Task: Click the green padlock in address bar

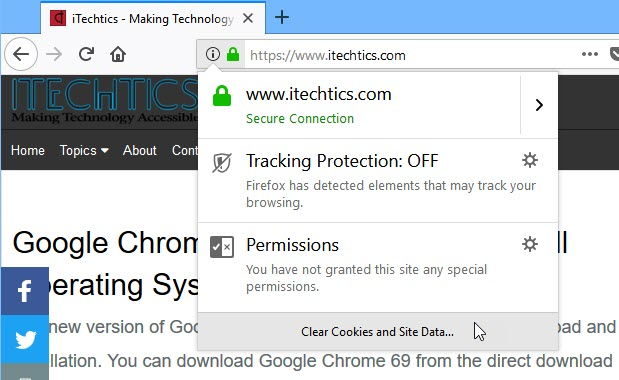Action: tap(233, 54)
